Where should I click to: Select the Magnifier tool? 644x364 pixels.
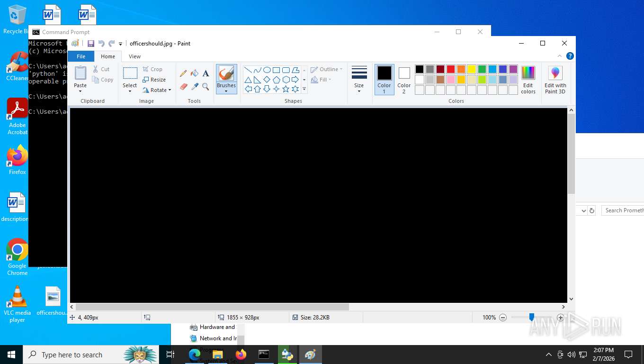(x=206, y=87)
